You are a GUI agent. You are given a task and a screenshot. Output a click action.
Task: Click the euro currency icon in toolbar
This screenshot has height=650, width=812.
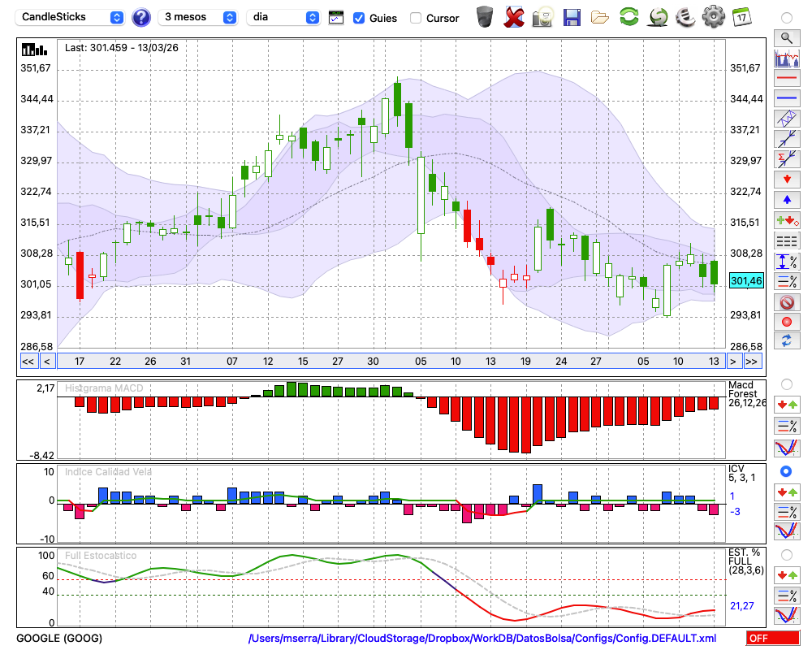(686, 17)
